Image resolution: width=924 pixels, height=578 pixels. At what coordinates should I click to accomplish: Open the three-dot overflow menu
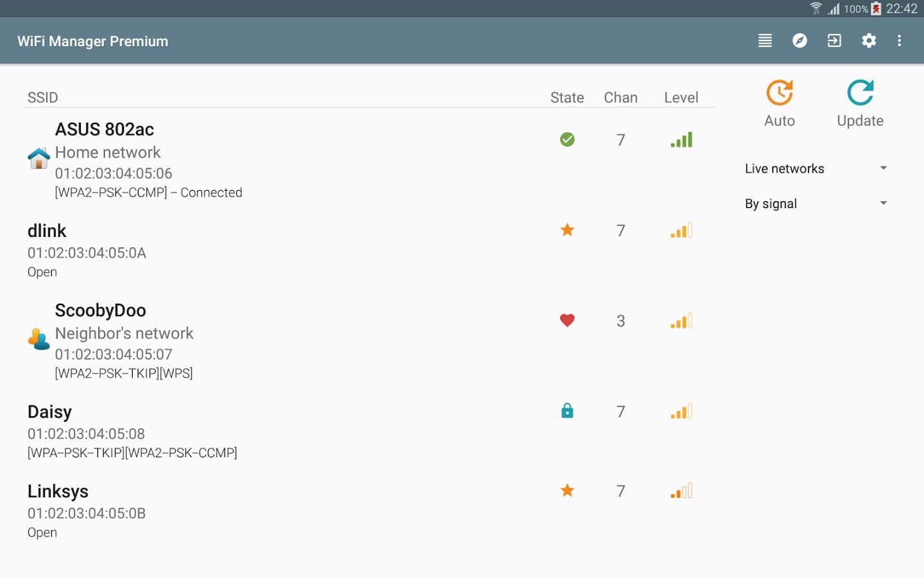click(x=900, y=41)
